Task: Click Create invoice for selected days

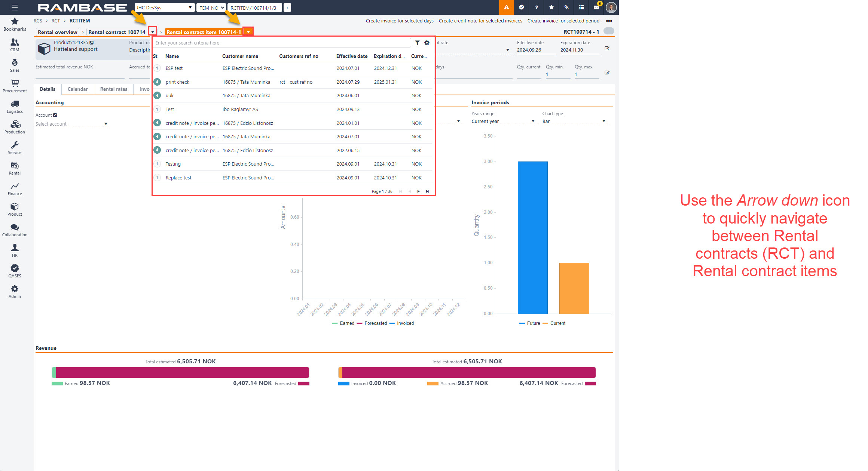Action: (x=400, y=21)
